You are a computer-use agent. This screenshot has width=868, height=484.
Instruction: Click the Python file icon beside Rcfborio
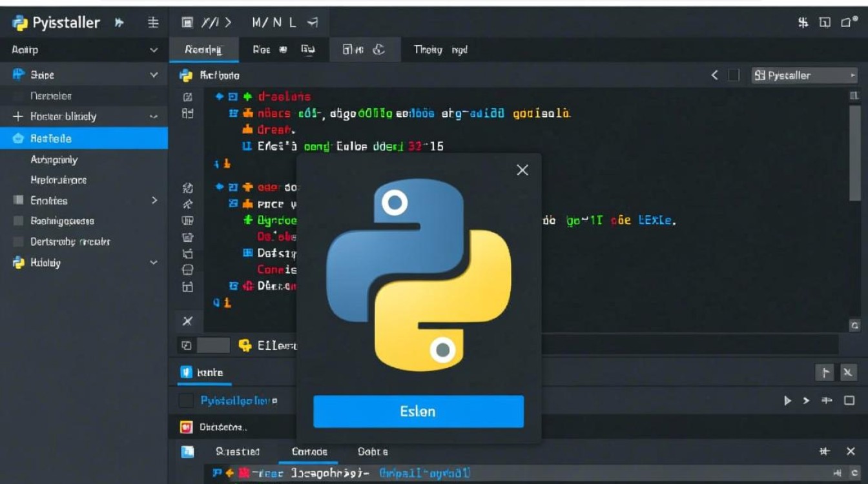click(x=186, y=76)
